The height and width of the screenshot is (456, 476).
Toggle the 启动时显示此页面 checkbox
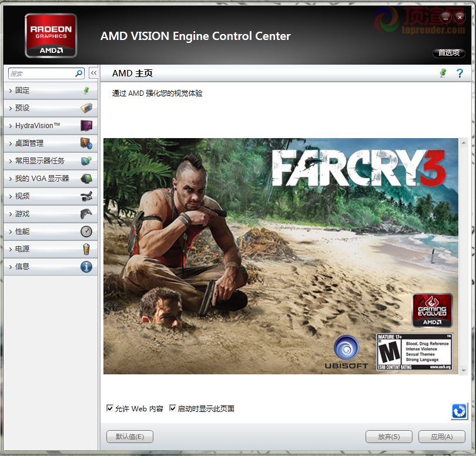172,408
